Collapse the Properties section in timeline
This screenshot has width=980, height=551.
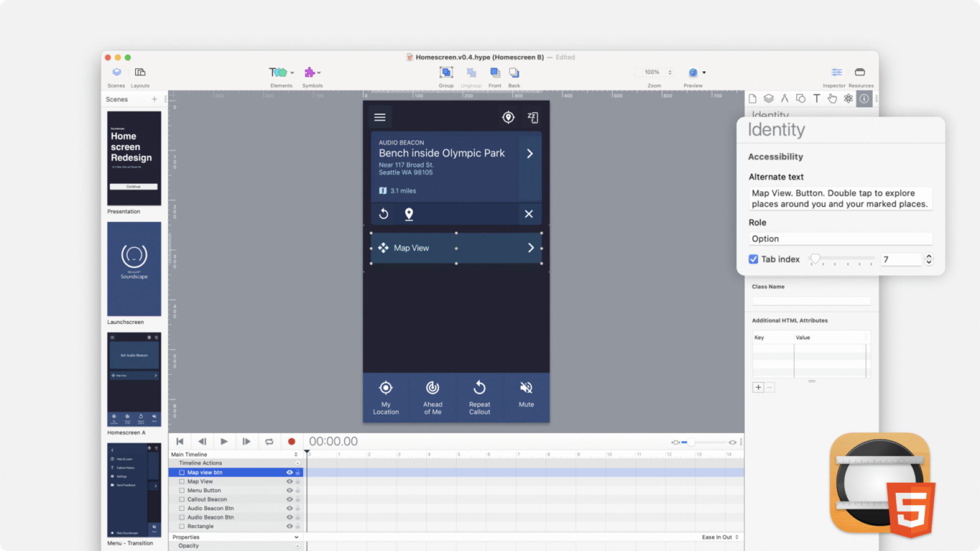296,537
